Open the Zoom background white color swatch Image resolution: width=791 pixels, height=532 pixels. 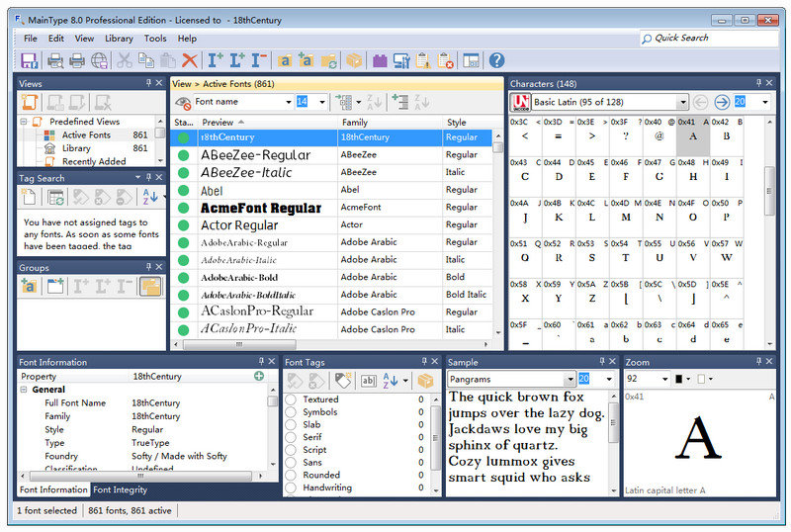coord(701,379)
